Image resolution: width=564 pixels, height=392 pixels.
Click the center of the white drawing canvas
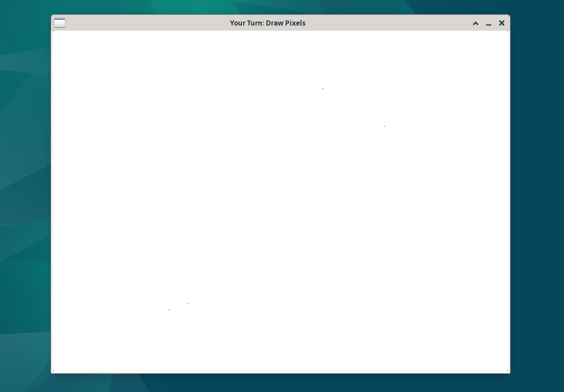click(281, 201)
